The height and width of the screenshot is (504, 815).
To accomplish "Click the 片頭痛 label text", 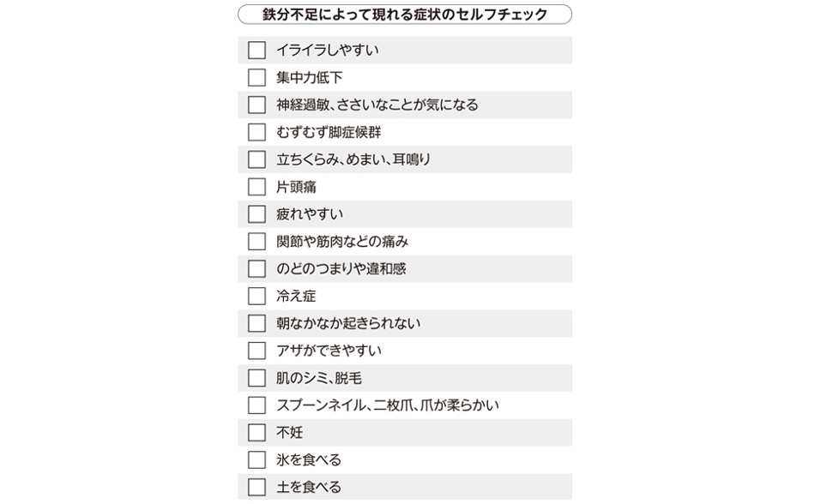I will 296,187.
